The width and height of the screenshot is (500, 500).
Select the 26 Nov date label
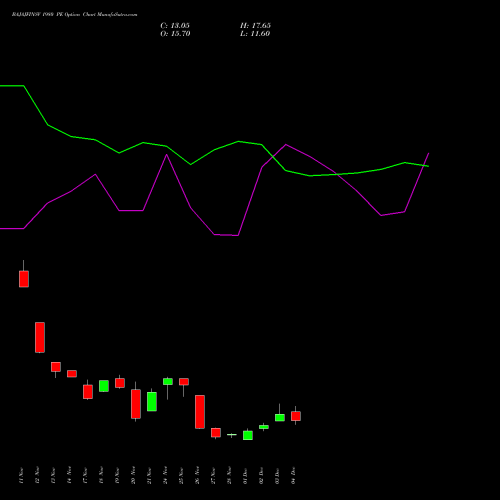click(197, 476)
